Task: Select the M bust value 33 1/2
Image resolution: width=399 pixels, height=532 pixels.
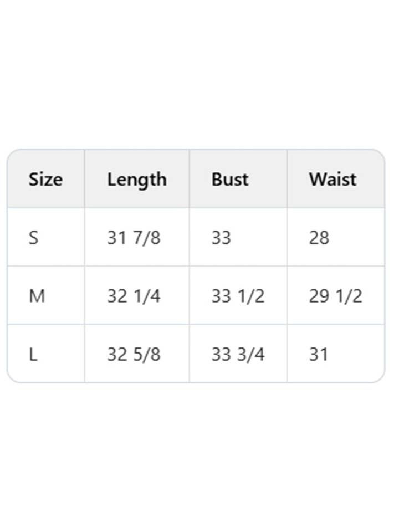Action: (x=238, y=296)
